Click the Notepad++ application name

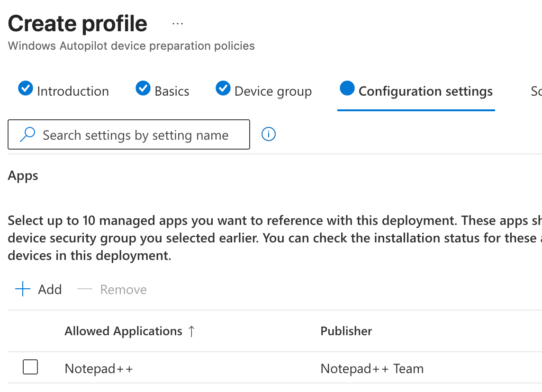tap(99, 369)
